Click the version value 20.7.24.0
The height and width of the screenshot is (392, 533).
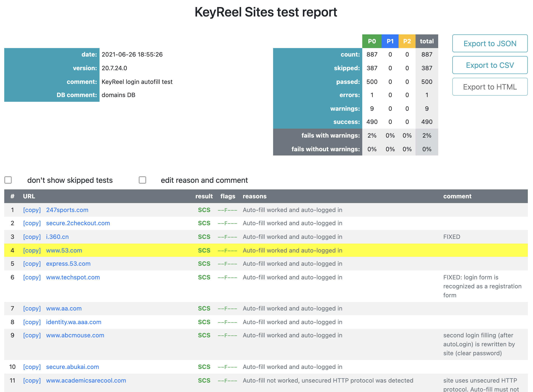click(x=114, y=68)
